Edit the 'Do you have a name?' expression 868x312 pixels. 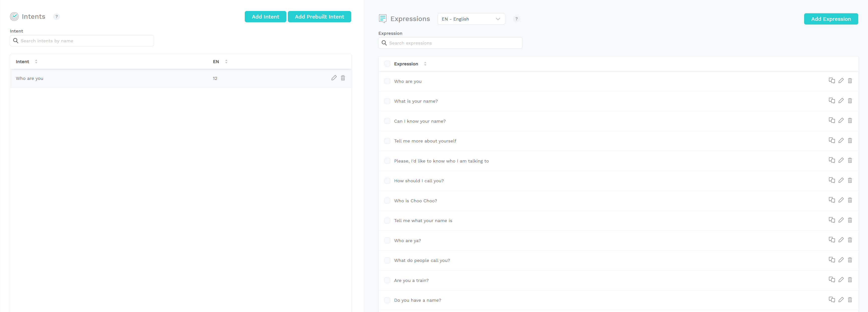click(841, 299)
